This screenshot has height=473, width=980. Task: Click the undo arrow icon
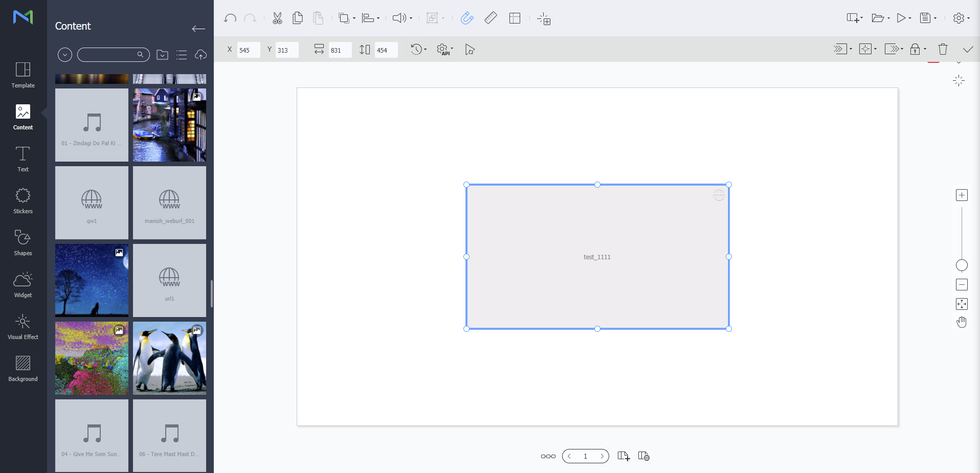(x=230, y=18)
